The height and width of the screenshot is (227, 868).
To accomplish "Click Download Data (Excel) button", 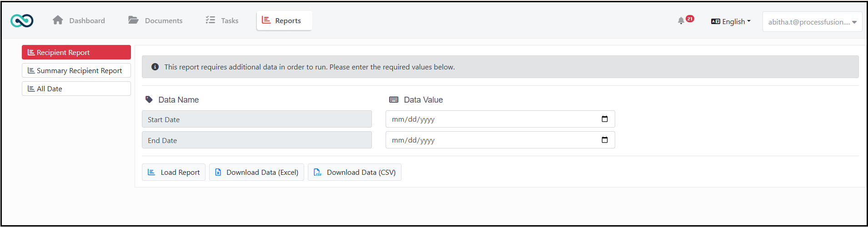I will click(x=256, y=172).
